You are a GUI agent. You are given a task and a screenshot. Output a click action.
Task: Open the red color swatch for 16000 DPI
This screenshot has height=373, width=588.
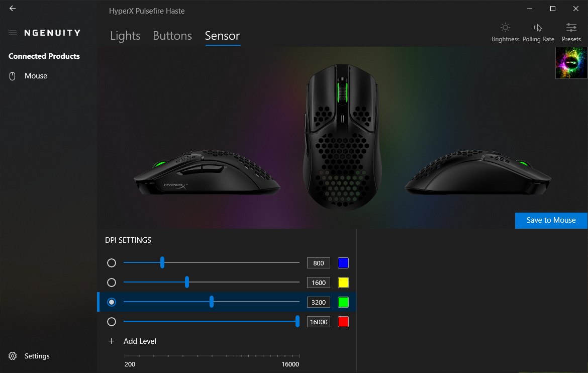click(343, 322)
